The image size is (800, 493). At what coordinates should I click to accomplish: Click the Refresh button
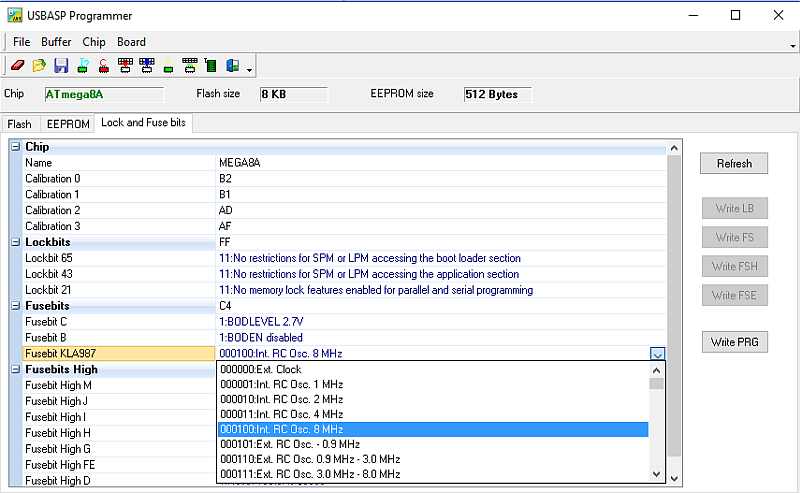[734, 163]
